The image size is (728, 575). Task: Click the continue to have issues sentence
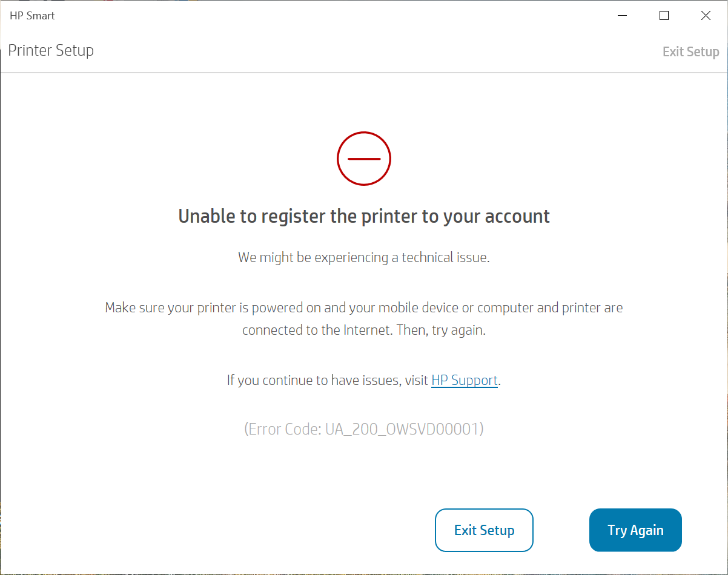tap(363, 380)
